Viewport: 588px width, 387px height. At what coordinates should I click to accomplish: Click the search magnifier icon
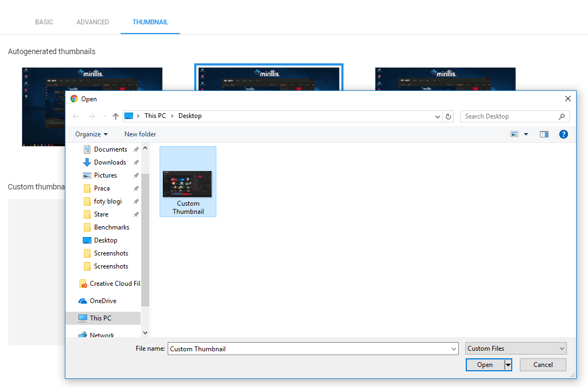pos(561,116)
